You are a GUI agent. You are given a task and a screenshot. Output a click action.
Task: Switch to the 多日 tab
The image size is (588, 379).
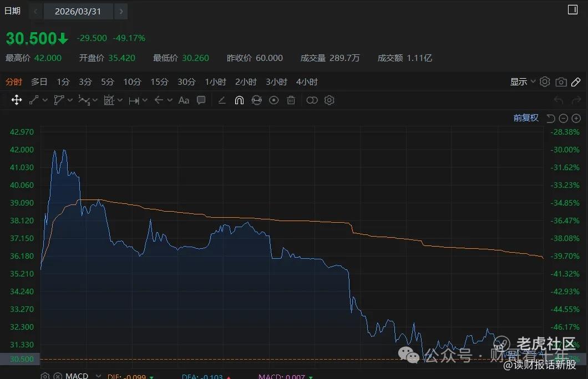(x=39, y=81)
